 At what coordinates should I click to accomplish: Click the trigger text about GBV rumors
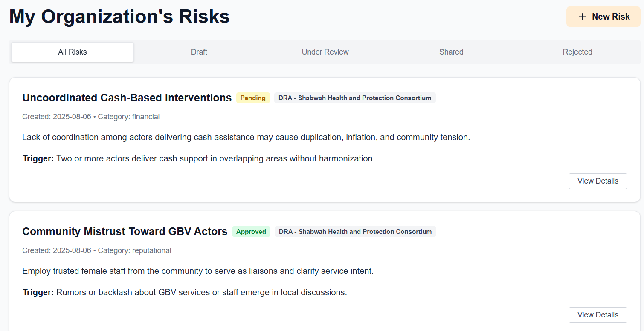point(201,293)
